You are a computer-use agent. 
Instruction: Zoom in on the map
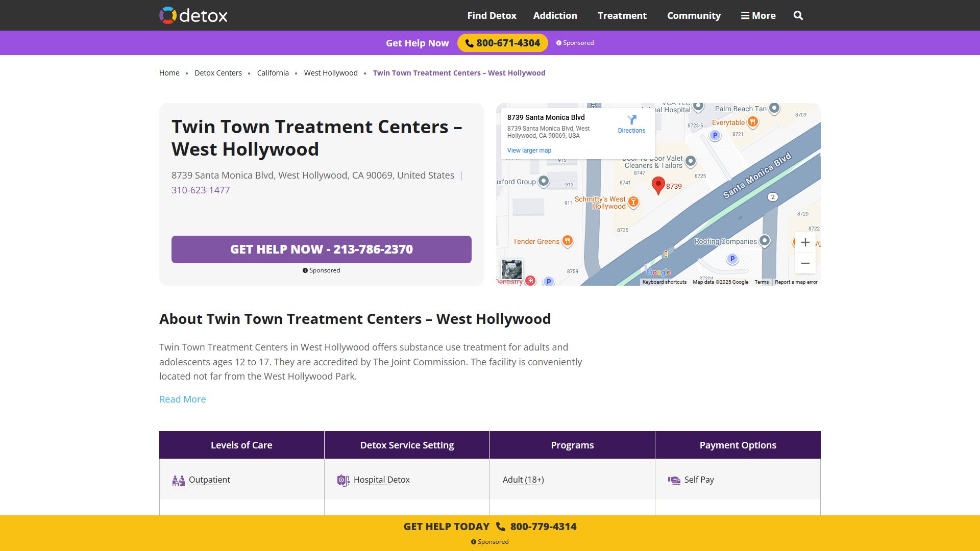point(805,243)
